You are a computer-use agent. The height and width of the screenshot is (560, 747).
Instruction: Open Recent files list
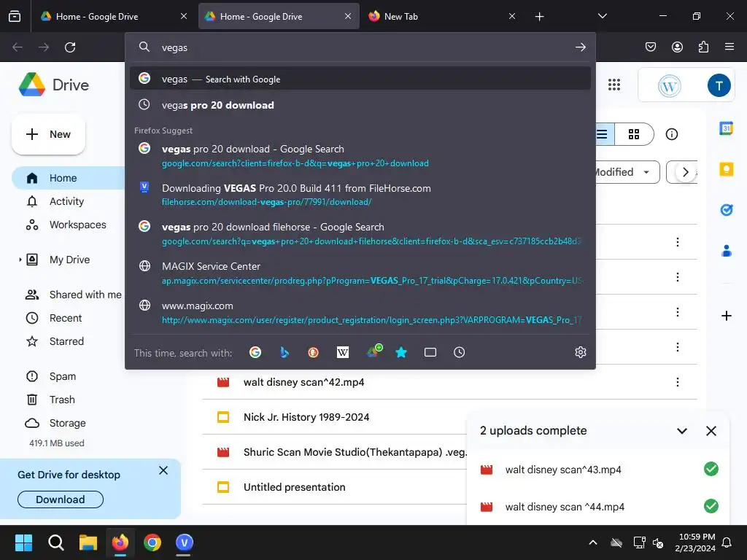(65, 318)
